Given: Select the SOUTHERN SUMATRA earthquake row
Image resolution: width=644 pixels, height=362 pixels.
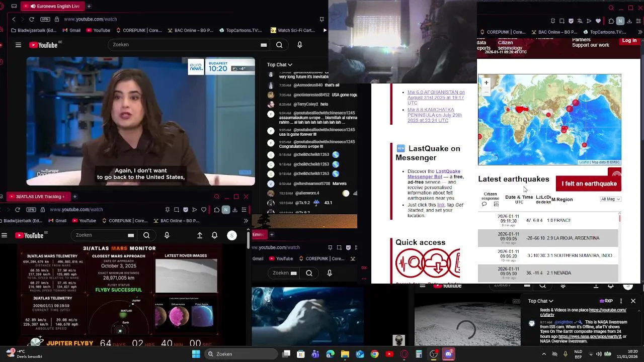Looking at the screenshot, I should pos(548,255).
